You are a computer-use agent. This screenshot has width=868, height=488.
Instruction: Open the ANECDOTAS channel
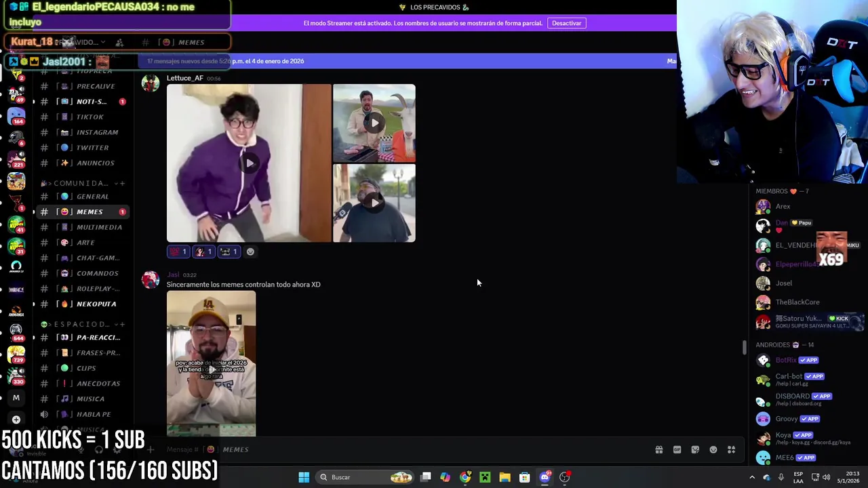click(x=83, y=384)
